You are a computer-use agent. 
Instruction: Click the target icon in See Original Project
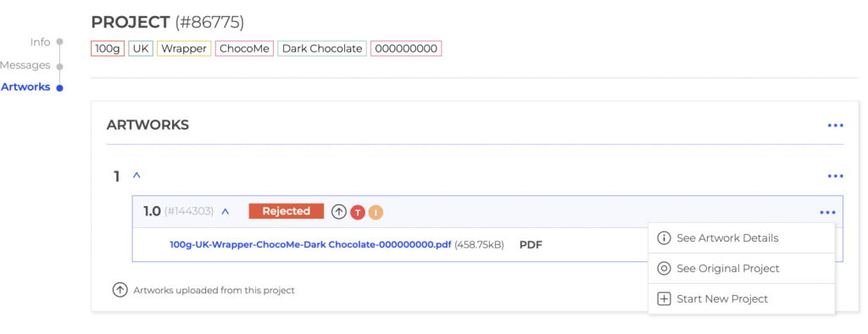pos(663,269)
